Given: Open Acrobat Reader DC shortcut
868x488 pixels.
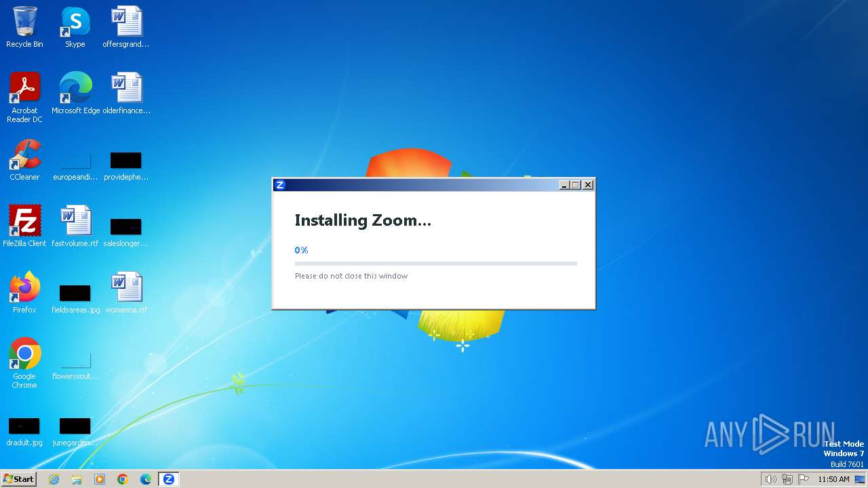Looking at the screenshot, I should click(24, 98).
